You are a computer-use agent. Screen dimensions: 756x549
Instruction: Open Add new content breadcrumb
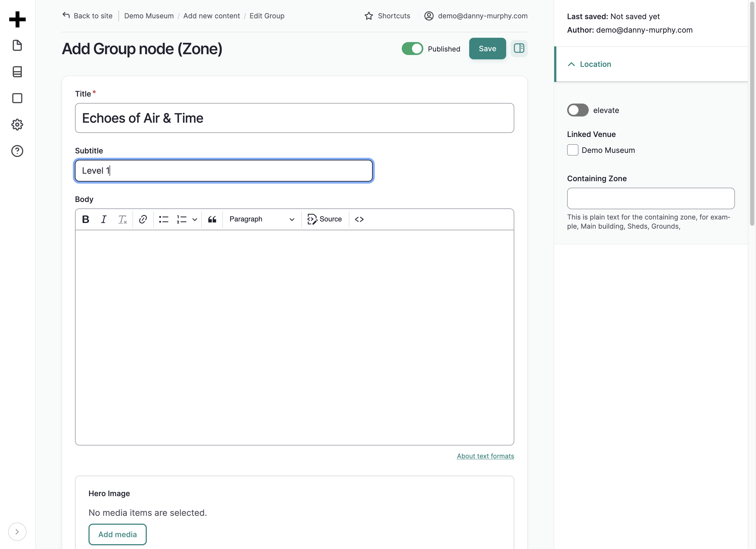tap(212, 16)
